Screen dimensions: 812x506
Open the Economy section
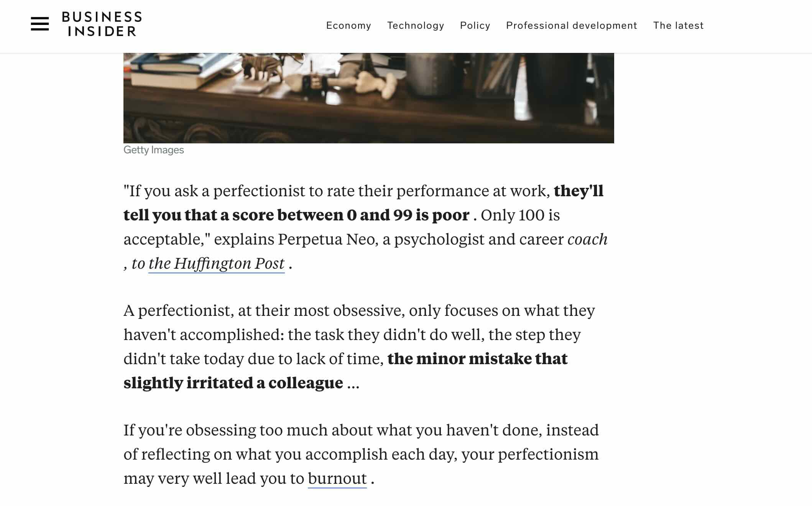[x=348, y=26]
